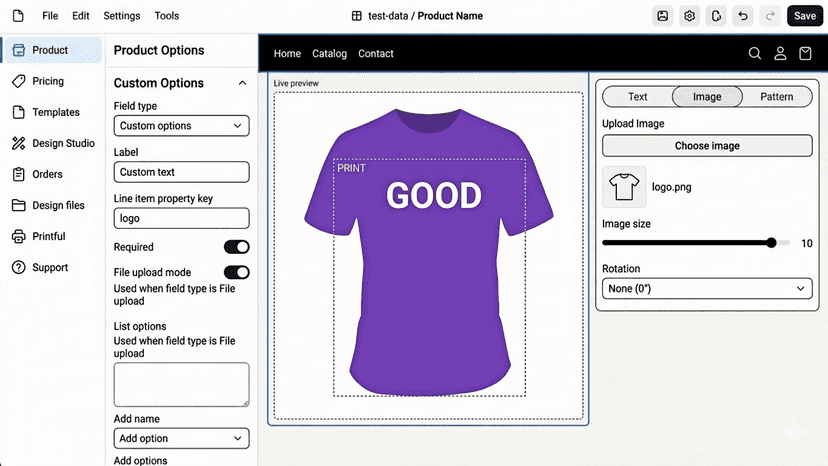Open Design Studio in the sidebar
828x466 pixels.
tap(63, 143)
